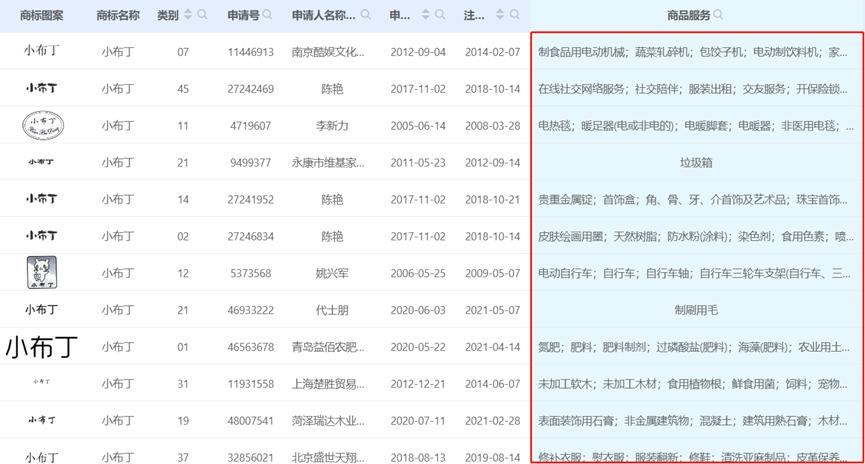Click applicant 姚兴军
Viewport: 865px width, 464px height.
(332, 273)
